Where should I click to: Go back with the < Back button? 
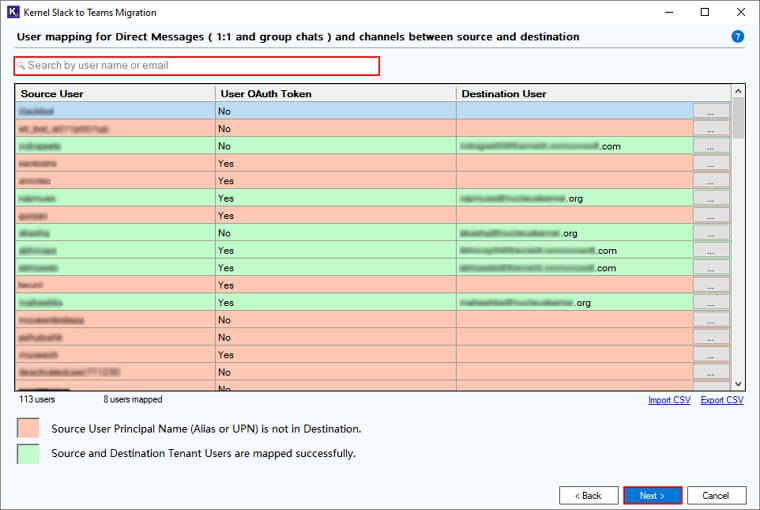588,495
